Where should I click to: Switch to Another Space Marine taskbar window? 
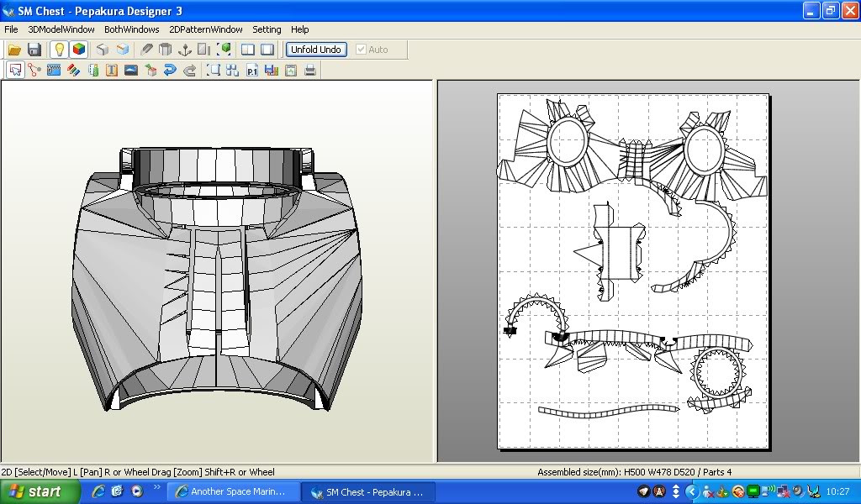coord(233,492)
